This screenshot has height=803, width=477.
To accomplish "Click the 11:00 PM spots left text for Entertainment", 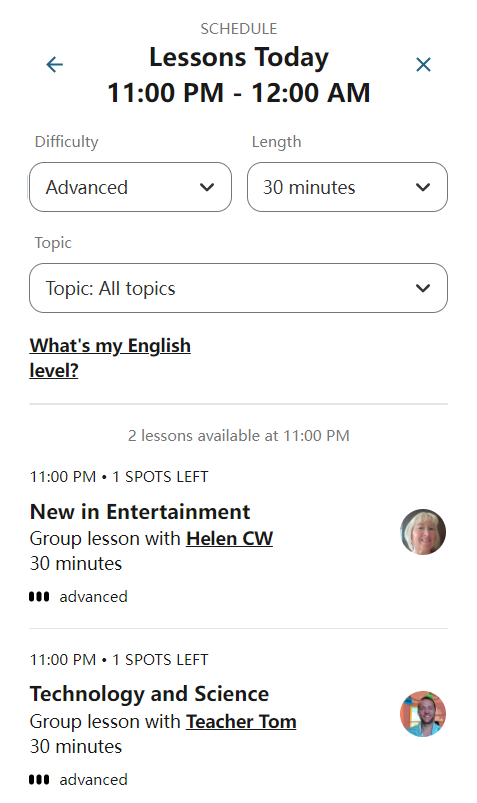I will pyautogui.click(x=119, y=477).
